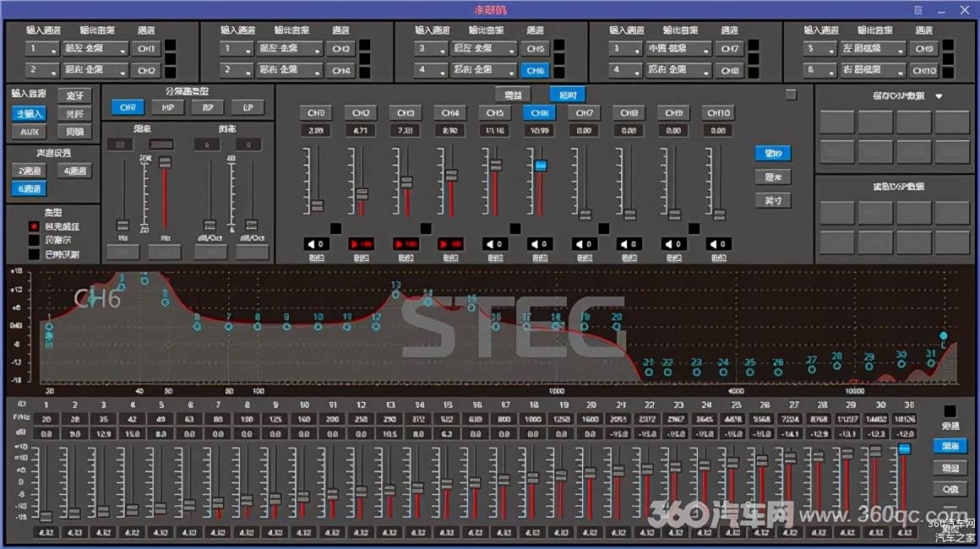Select the red-lit radio button in lower-left type panel
This screenshot has width=980, height=549.
click(x=35, y=226)
